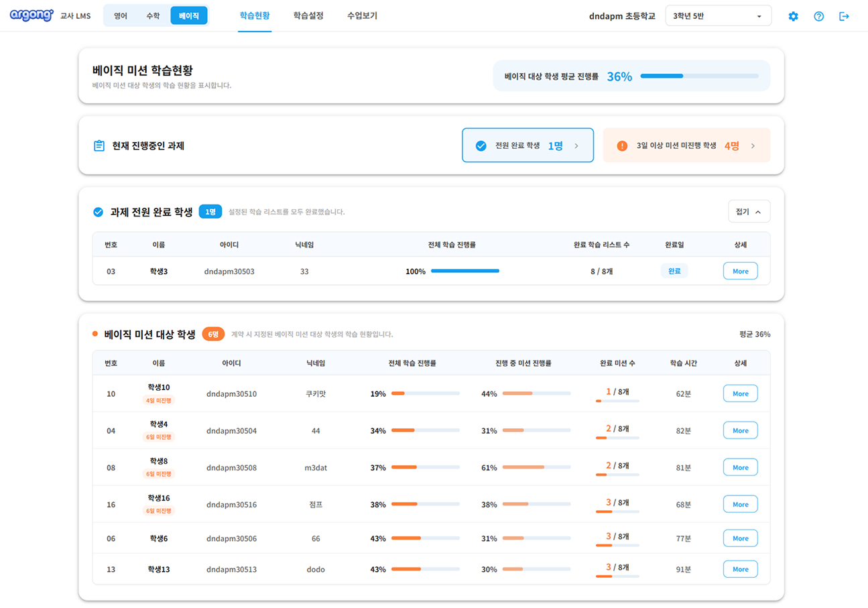This screenshot has height=608, width=868.
Task: Click the check icon beside 과제 전원 완료 학생
Action: [x=98, y=212]
